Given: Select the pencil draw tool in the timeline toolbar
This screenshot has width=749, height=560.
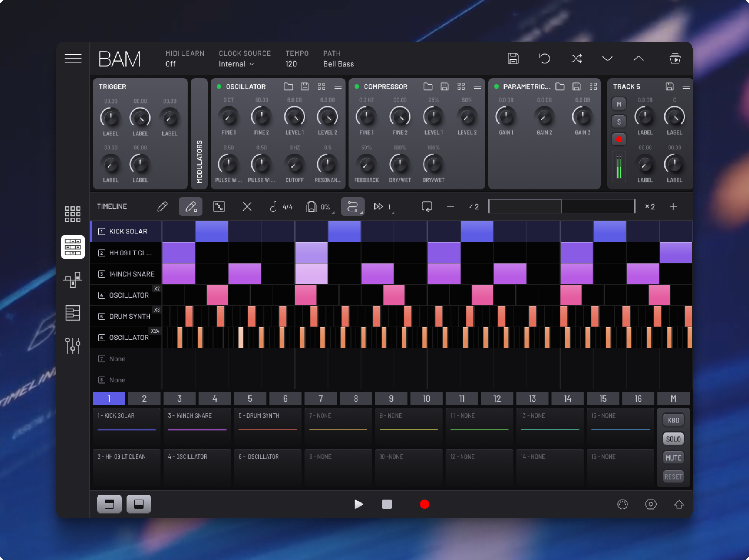Looking at the screenshot, I should click(162, 206).
